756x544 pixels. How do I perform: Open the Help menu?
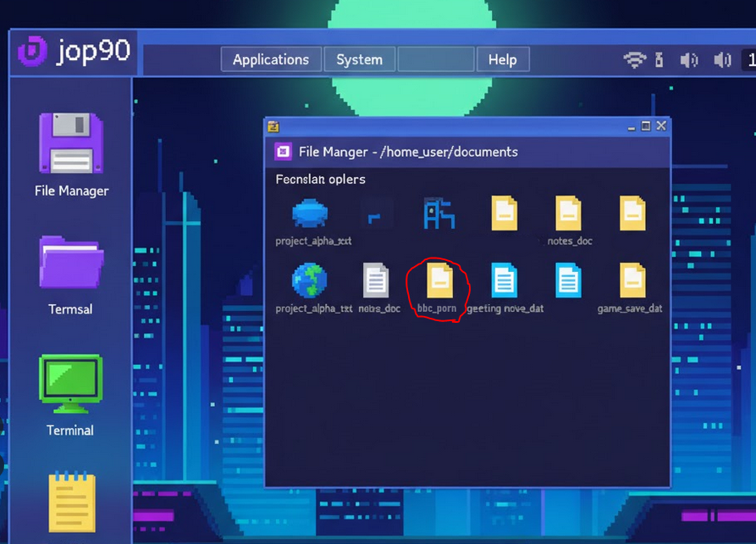[503, 59]
